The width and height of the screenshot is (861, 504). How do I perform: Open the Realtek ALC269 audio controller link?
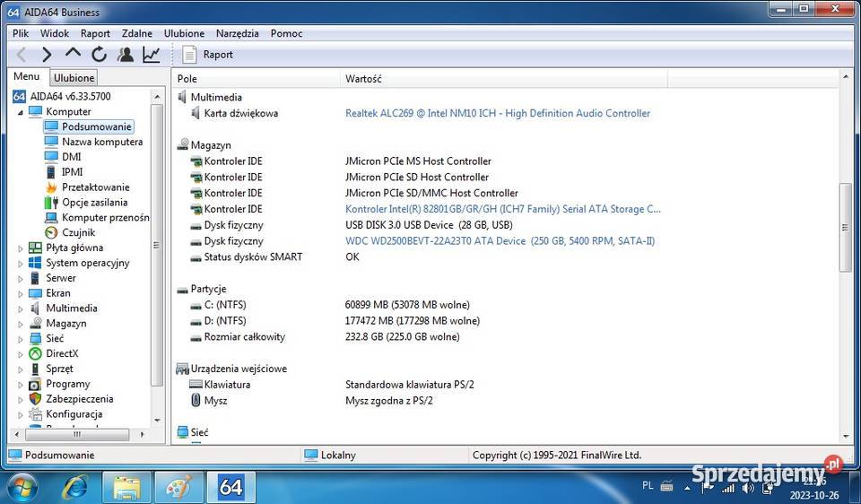tap(498, 114)
